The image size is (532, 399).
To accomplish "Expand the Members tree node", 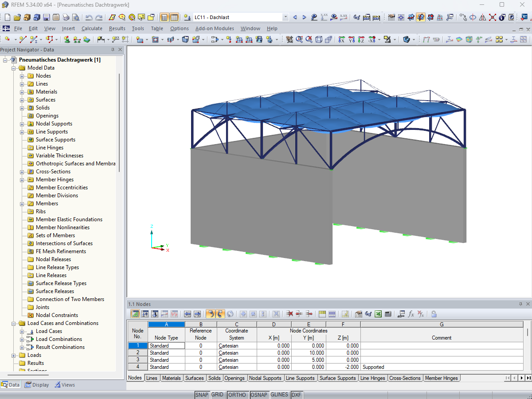I will (x=22, y=203).
